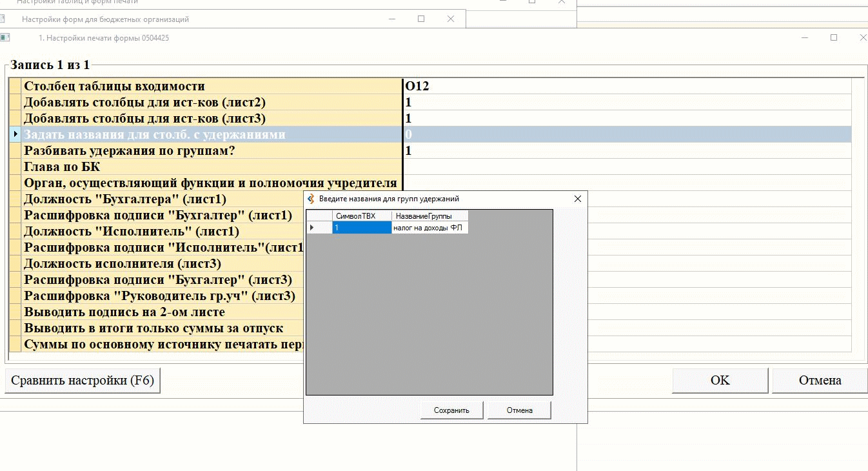Click value cell of 'Глава по БК'

[627, 167]
